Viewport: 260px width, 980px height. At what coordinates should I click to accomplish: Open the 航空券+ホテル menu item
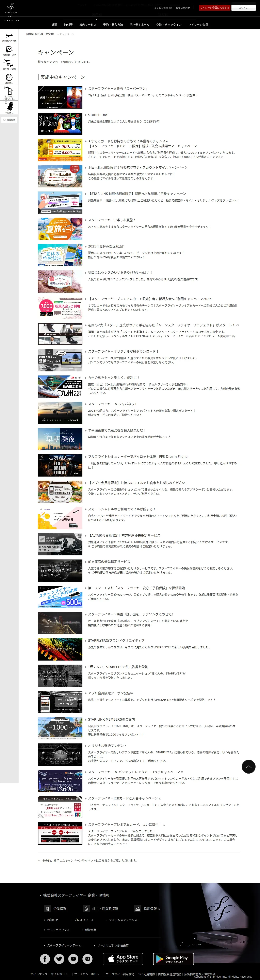point(140,25)
